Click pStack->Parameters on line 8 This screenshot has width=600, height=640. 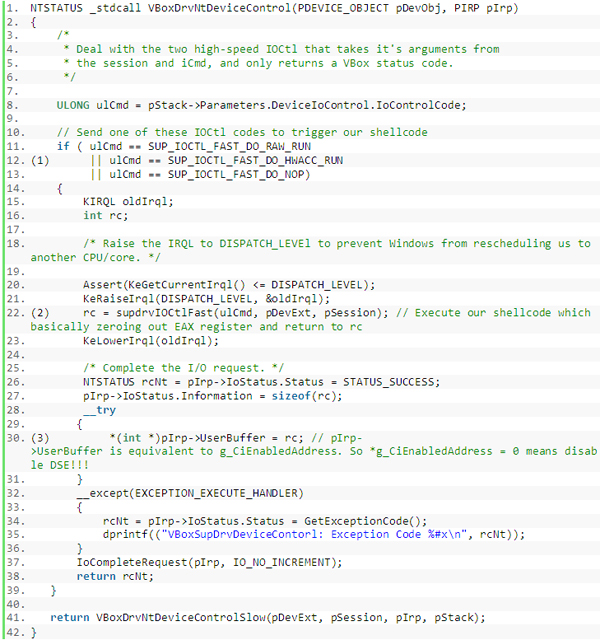click(x=207, y=105)
